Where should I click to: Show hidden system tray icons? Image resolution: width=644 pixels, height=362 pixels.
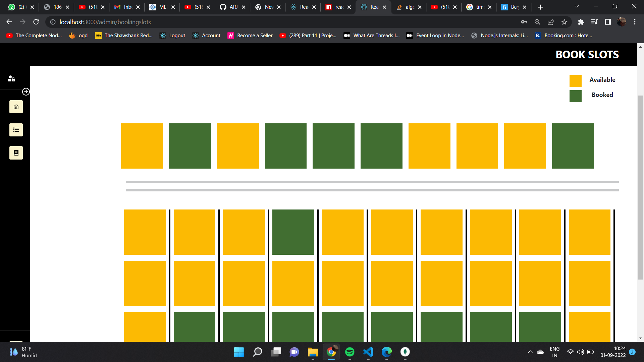530,352
